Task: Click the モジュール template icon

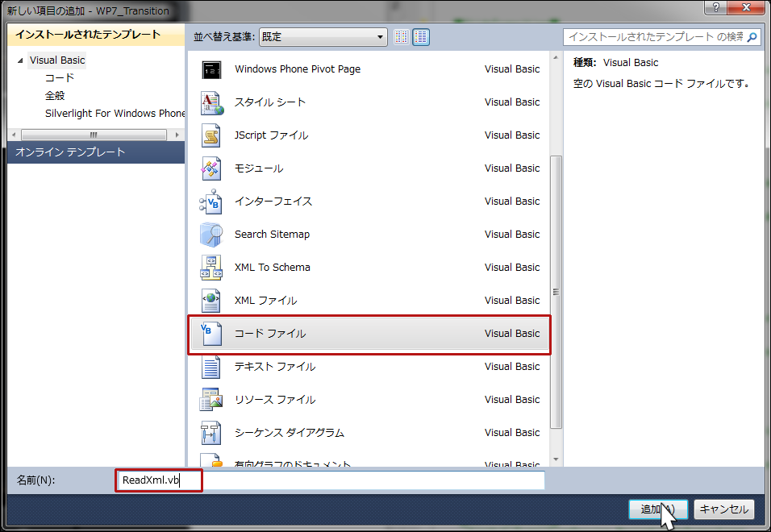Action: [x=211, y=168]
